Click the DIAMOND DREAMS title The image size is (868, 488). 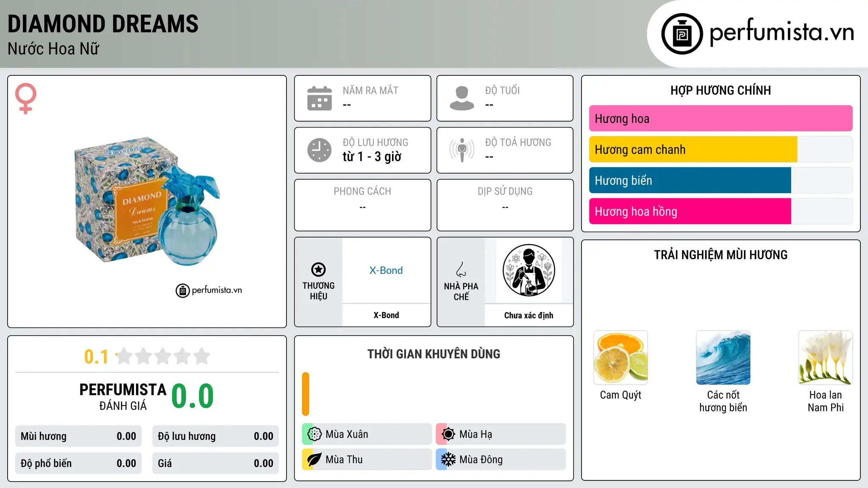(x=103, y=24)
